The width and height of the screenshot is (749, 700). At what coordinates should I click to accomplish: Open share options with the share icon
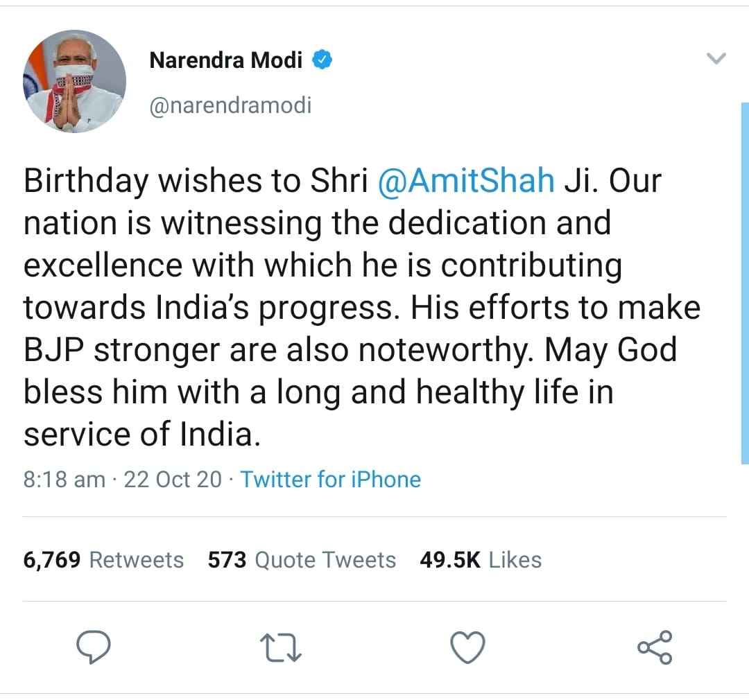(654, 647)
